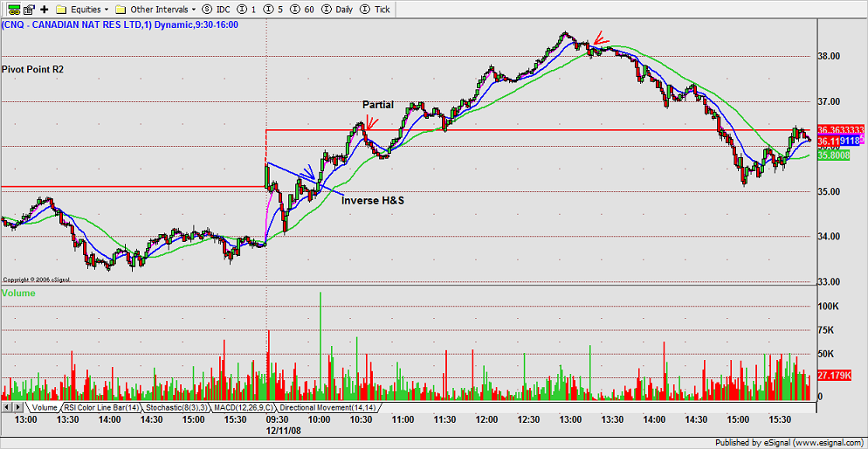868x449 pixels.
Task: Click the green 35.8008 price marker
Action: (834, 155)
